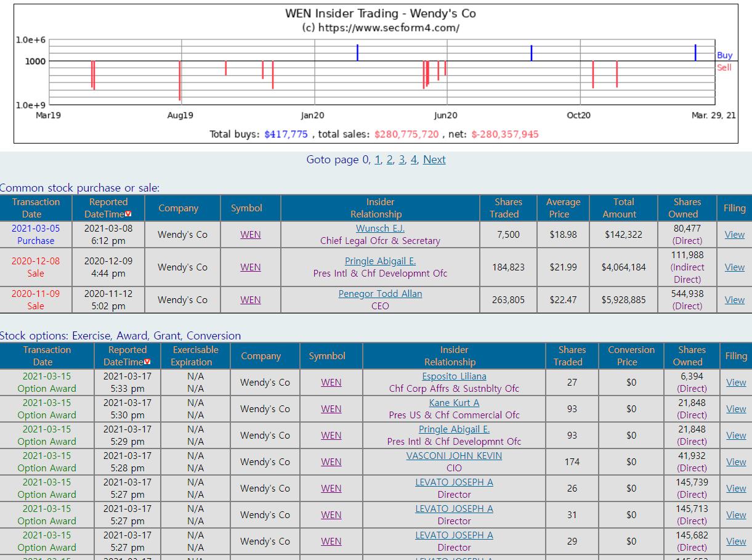752x560 pixels.
Task: Click total sales $280,775,720 figure in chart
Action: click(x=406, y=134)
